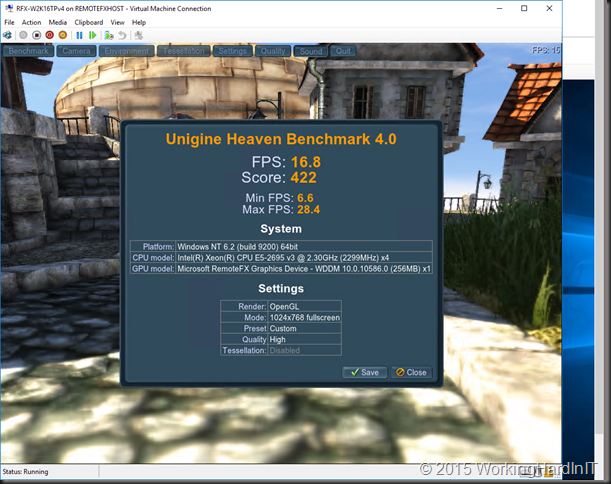Click the Virtual Machine Connection title bar icon

pyautogui.click(x=9, y=8)
